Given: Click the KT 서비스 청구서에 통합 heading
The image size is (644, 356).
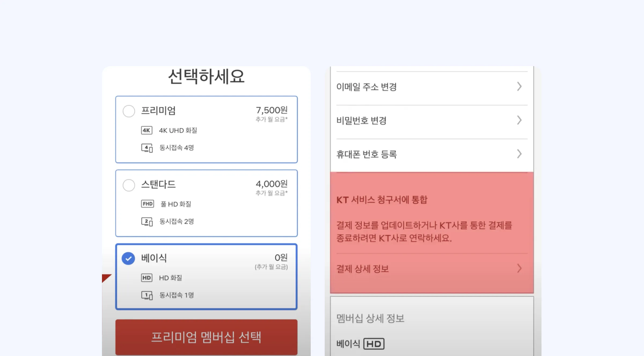Looking at the screenshot, I should pyautogui.click(x=382, y=200).
